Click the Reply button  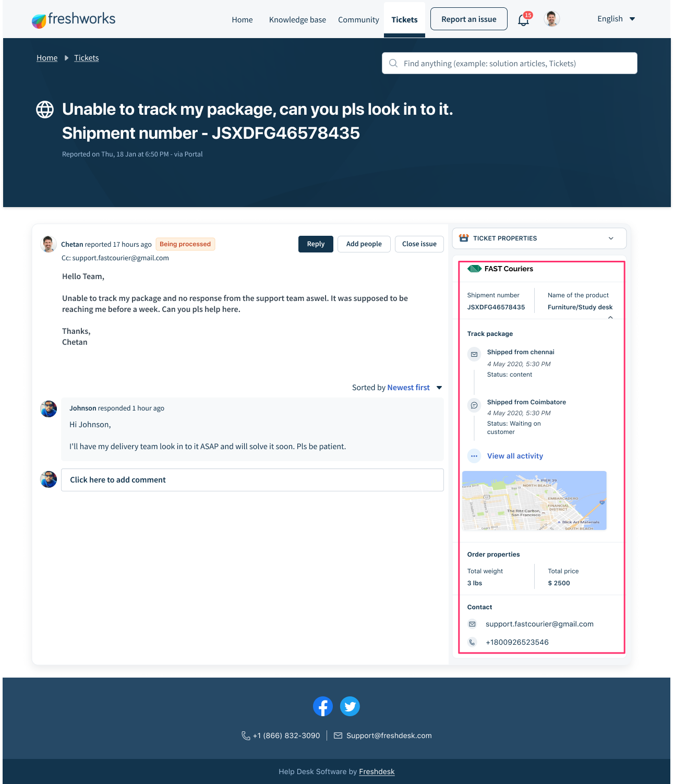point(316,244)
